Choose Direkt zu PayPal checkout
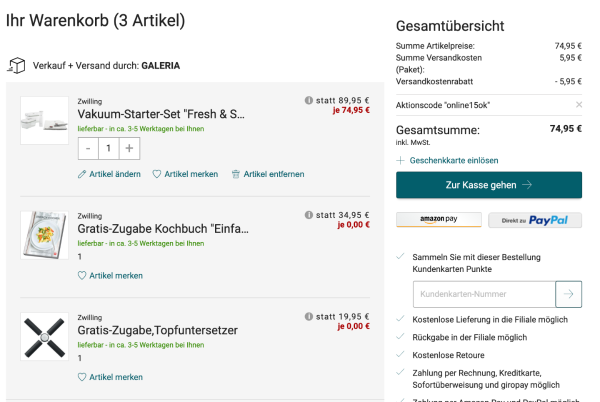The height and width of the screenshot is (402, 600). click(535, 220)
